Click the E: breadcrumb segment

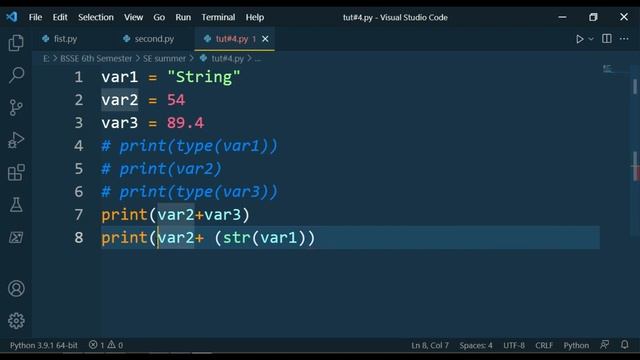tap(46, 58)
